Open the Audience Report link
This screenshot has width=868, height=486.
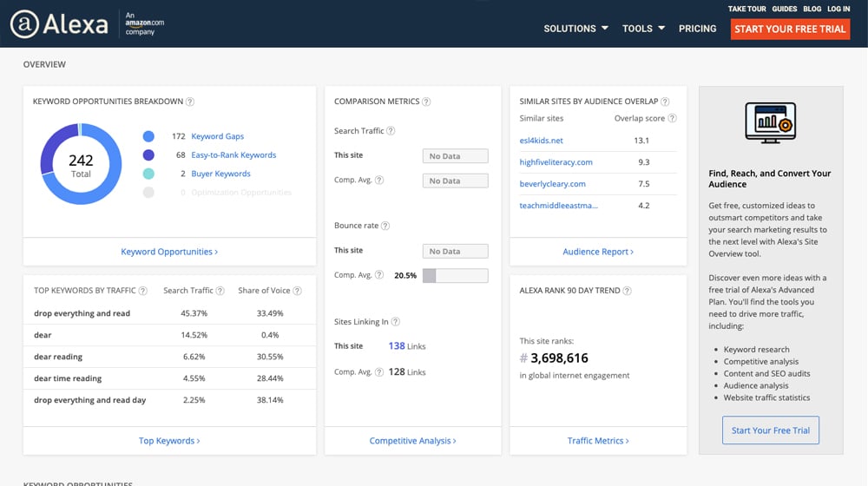[598, 252]
